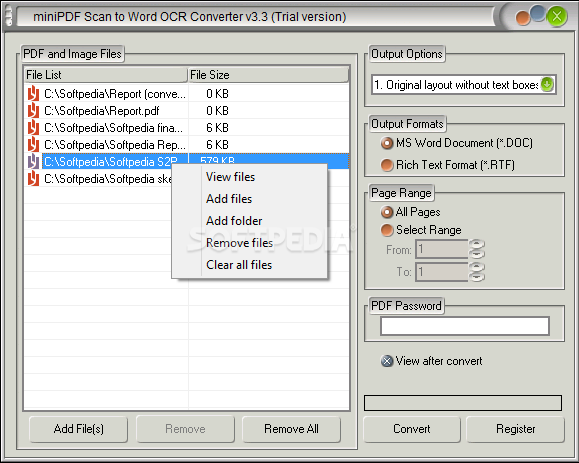Choose Add files from context menu
Viewport: 579px width, 463px height.
[x=229, y=199]
